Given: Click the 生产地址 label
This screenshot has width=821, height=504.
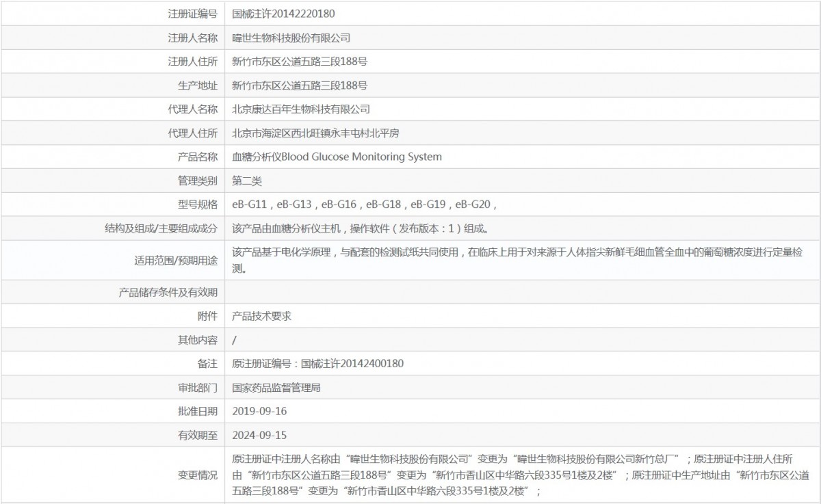Looking at the screenshot, I should pos(198,85).
